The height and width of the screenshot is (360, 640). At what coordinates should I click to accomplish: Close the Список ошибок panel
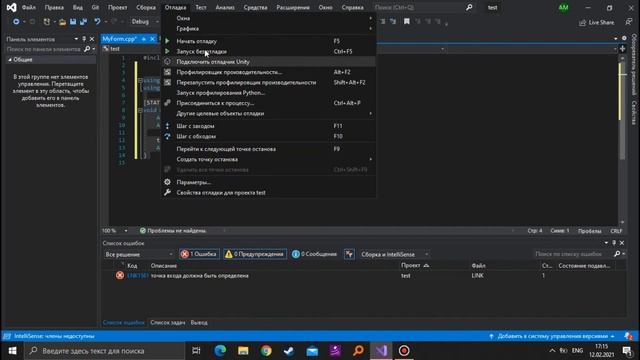tap(622, 243)
